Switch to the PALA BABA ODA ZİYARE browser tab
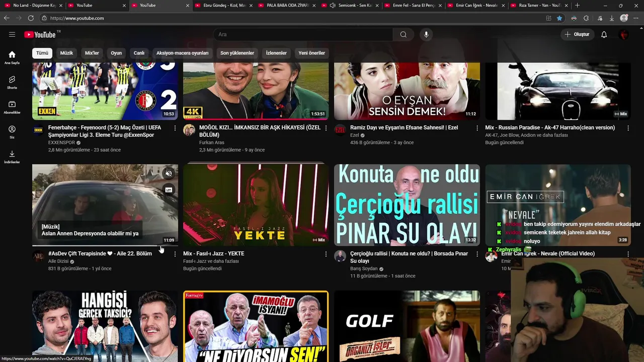Image resolution: width=644 pixels, height=362 pixels. [x=288, y=5]
